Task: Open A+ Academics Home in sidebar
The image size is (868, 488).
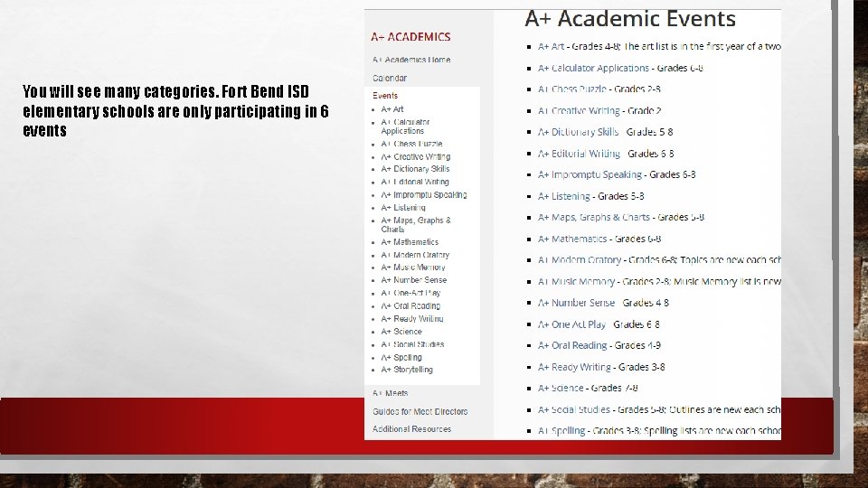Action: coord(411,60)
